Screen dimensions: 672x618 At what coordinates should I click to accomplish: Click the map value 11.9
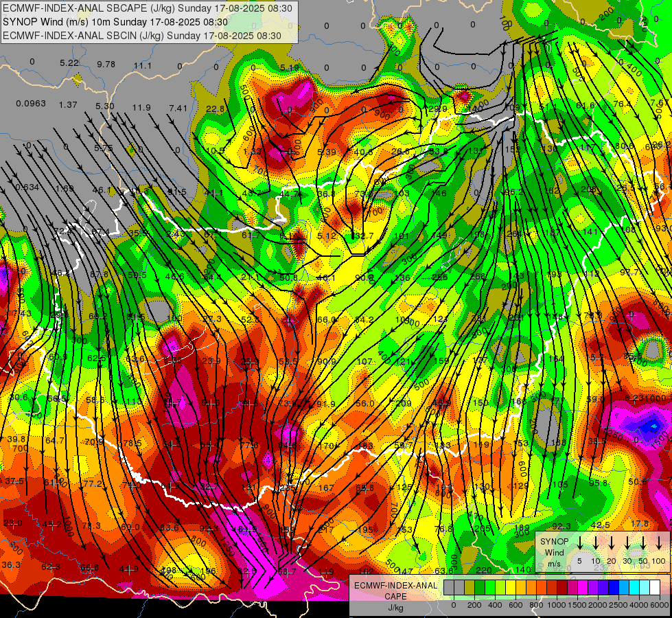click(x=141, y=107)
